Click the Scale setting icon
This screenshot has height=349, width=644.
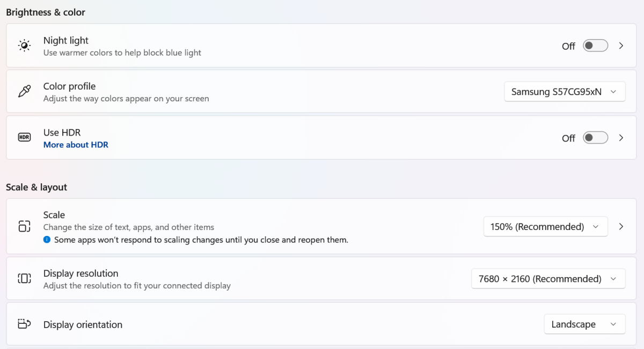tap(24, 226)
